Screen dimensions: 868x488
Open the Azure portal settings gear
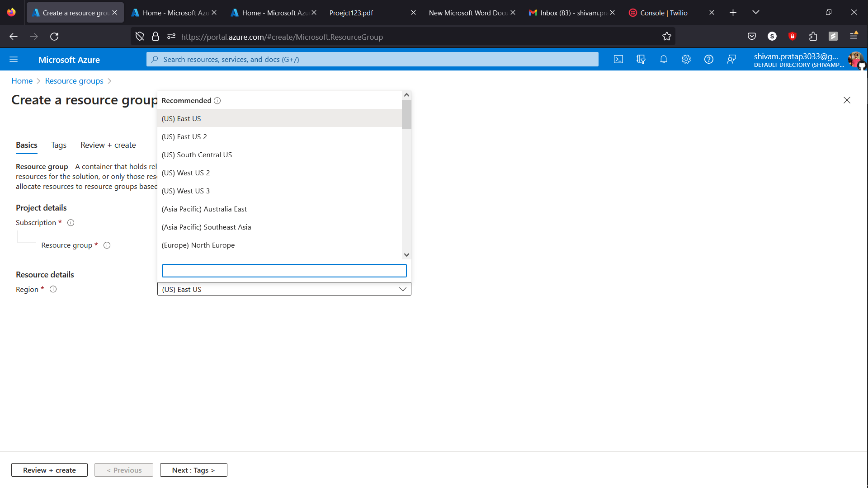tap(686, 59)
